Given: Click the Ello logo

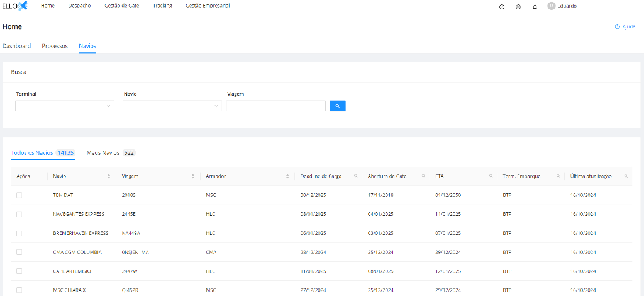Looking at the screenshot, I should click(15, 6).
